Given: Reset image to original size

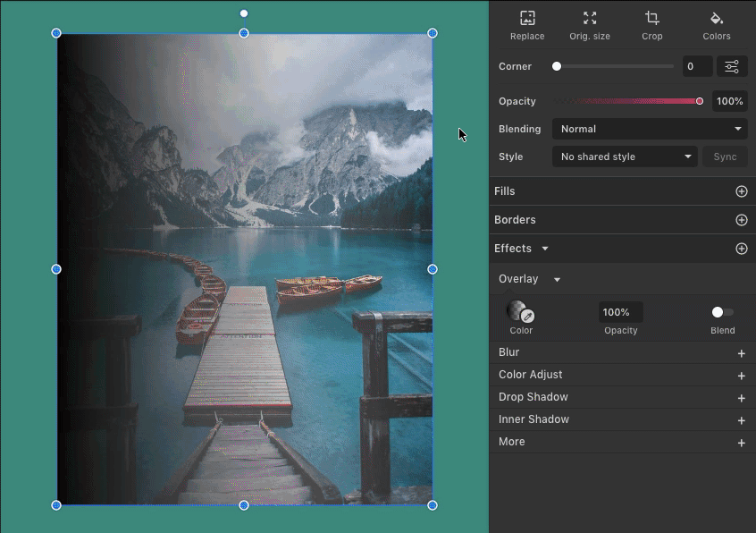Looking at the screenshot, I should [590, 19].
